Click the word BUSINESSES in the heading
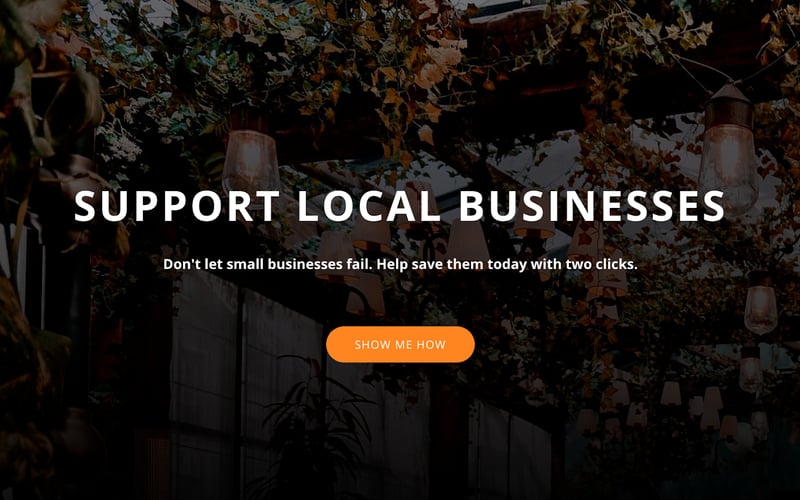This screenshot has height=500, width=800. [592, 206]
